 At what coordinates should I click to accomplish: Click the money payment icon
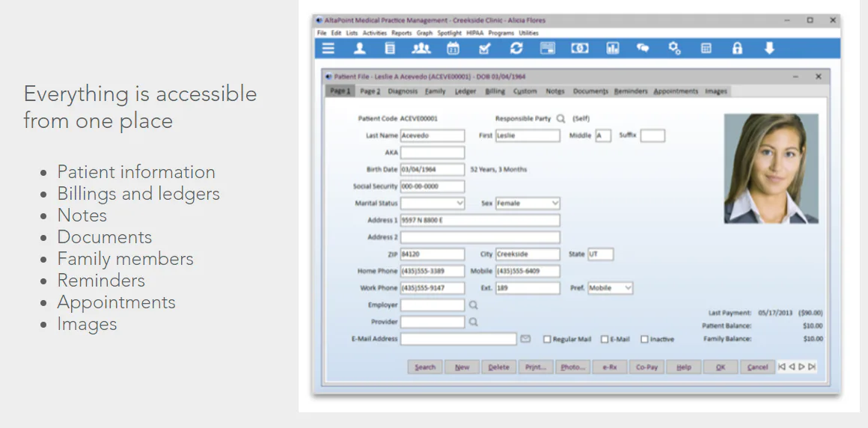coord(580,48)
